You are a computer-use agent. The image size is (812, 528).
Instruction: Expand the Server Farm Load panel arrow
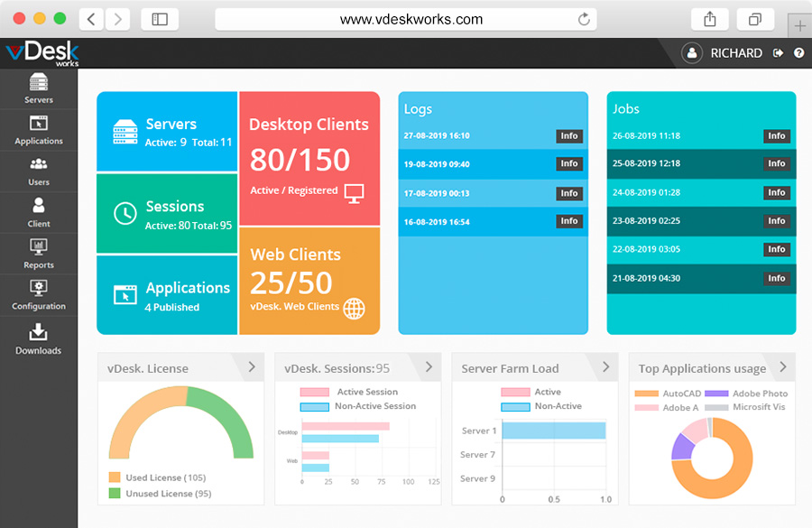coord(605,366)
